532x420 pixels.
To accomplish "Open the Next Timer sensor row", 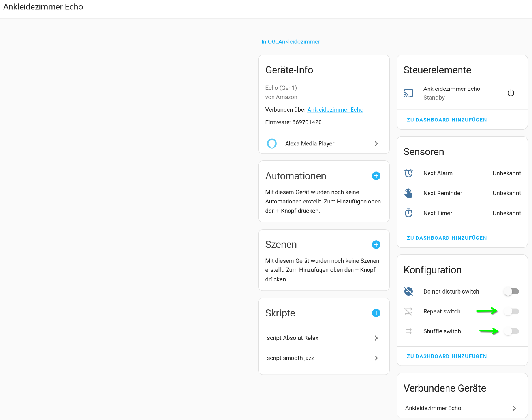I will click(x=462, y=213).
